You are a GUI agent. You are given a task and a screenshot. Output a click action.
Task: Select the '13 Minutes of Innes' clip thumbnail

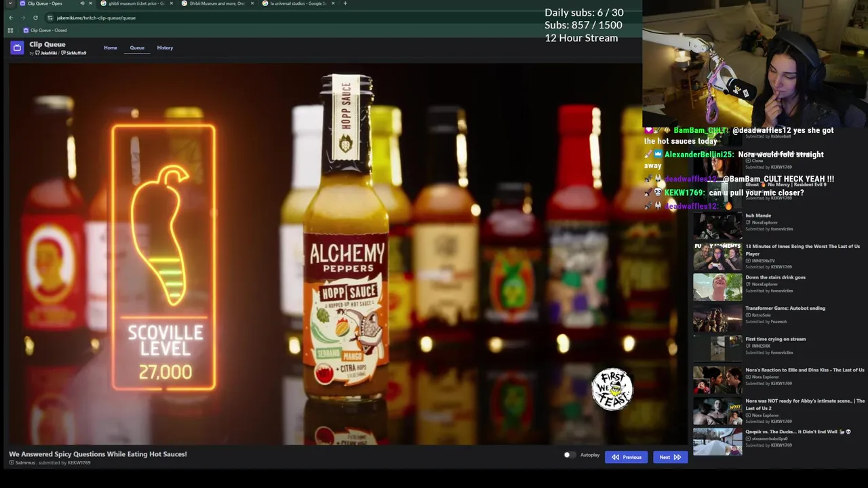[717, 256]
